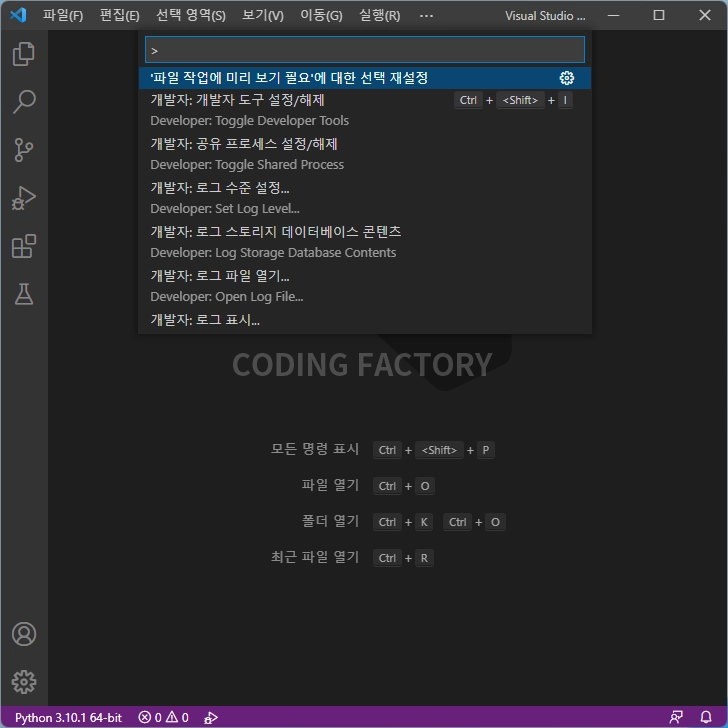This screenshot has width=728, height=728.
Task: Maximize the Visual Studio window
Action: [659, 15]
